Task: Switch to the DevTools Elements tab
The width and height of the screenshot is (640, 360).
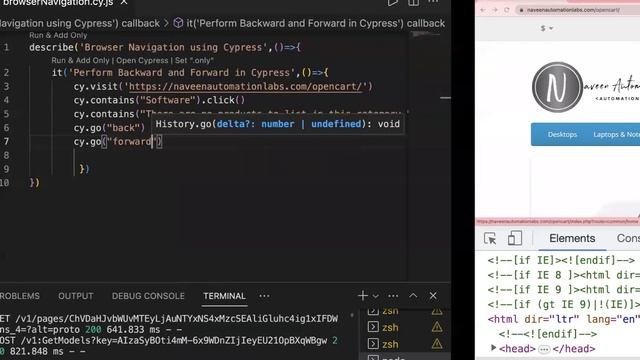Action: pyautogui.click(x=572, y=238)
